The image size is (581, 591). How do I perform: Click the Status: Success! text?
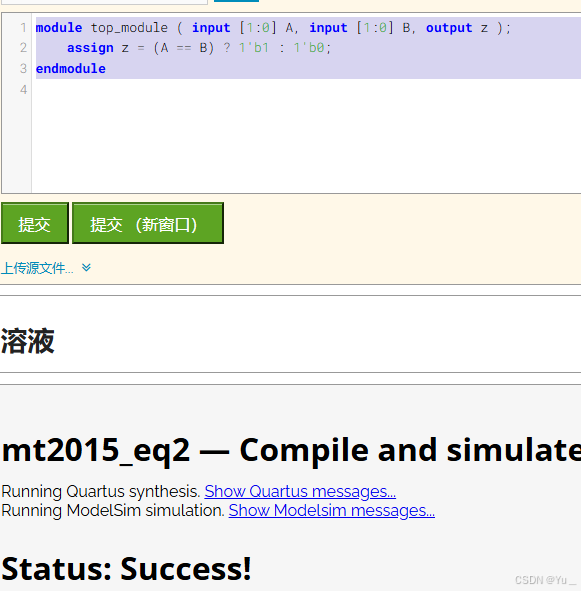pos(126,569)
